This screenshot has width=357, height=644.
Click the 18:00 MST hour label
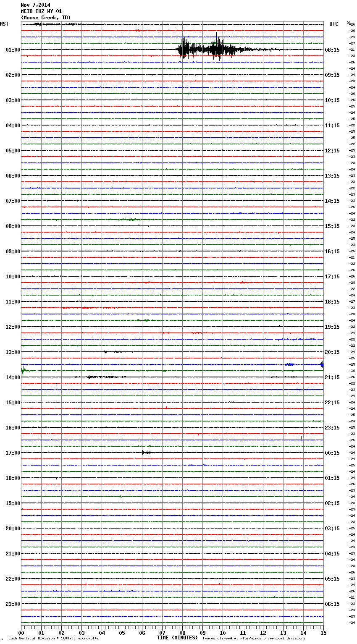13,478
